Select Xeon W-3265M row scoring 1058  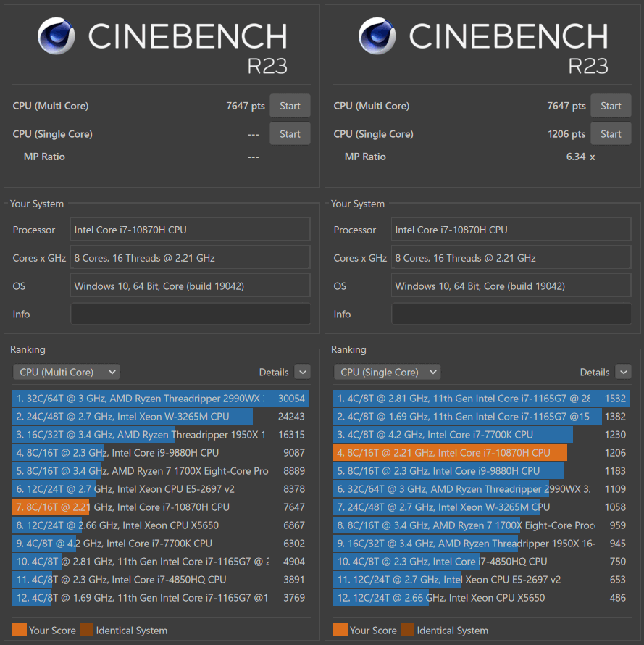point(482,507)
